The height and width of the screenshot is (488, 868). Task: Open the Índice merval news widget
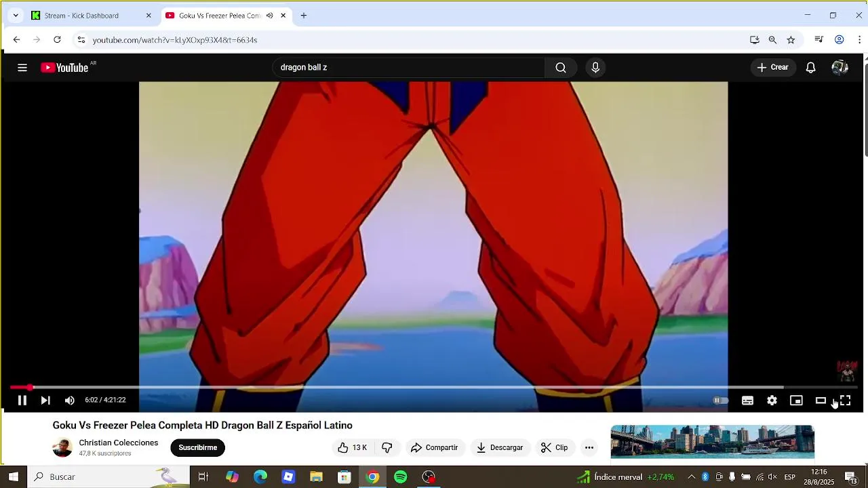[625, 476]
